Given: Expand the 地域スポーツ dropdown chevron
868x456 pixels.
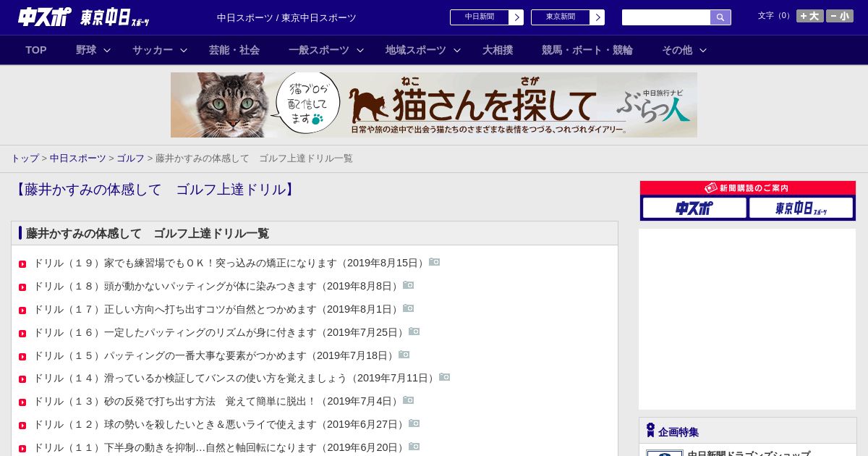Looking at the screenshot, I should coord(457,50).
